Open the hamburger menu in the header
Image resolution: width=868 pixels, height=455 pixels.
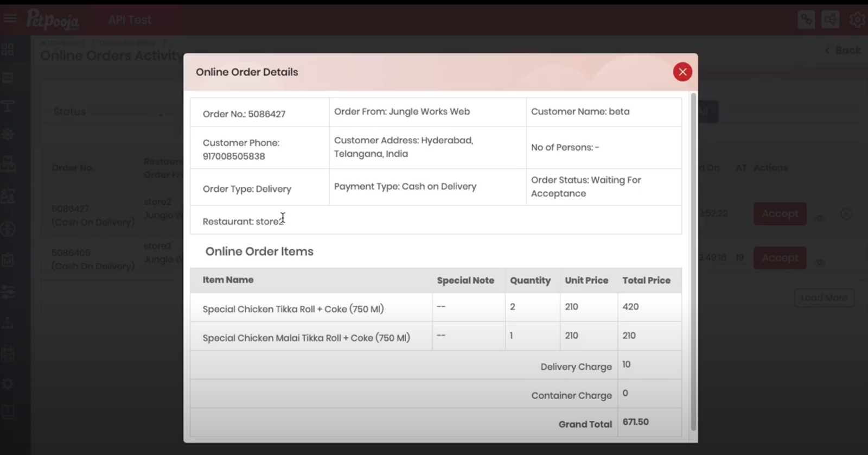pos(10,19)
